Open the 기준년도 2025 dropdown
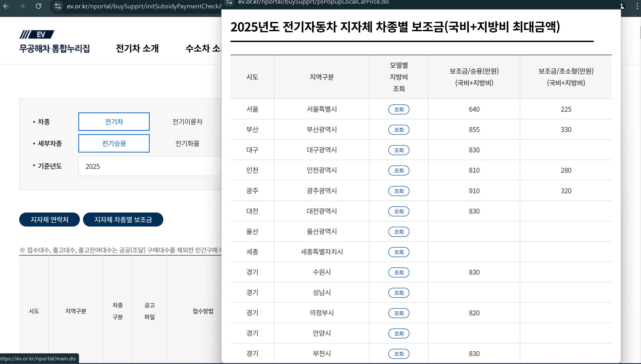This screenshot has height=364, width=641. [150, 166]
